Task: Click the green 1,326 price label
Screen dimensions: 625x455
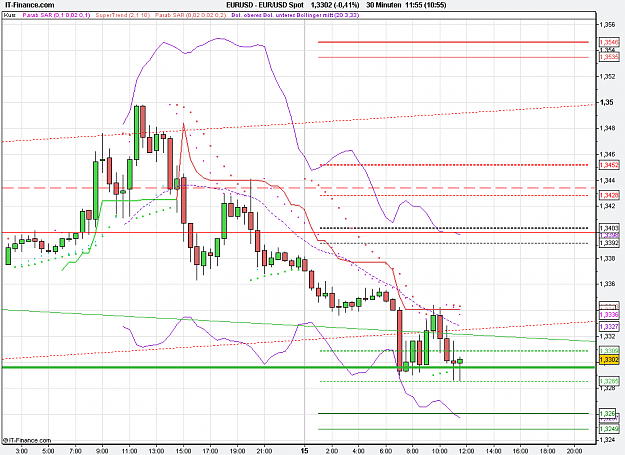Action: pyautogui.click(x=608, y=414)
